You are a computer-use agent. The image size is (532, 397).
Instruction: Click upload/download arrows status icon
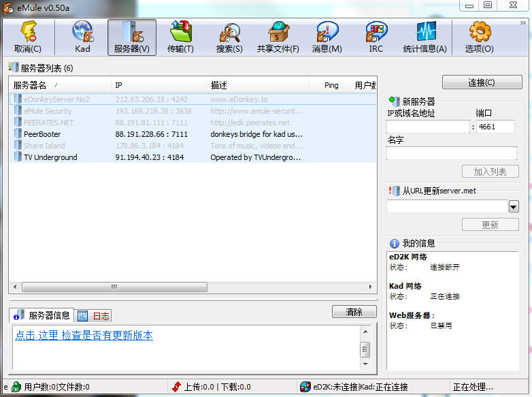(x=176, y=387)
